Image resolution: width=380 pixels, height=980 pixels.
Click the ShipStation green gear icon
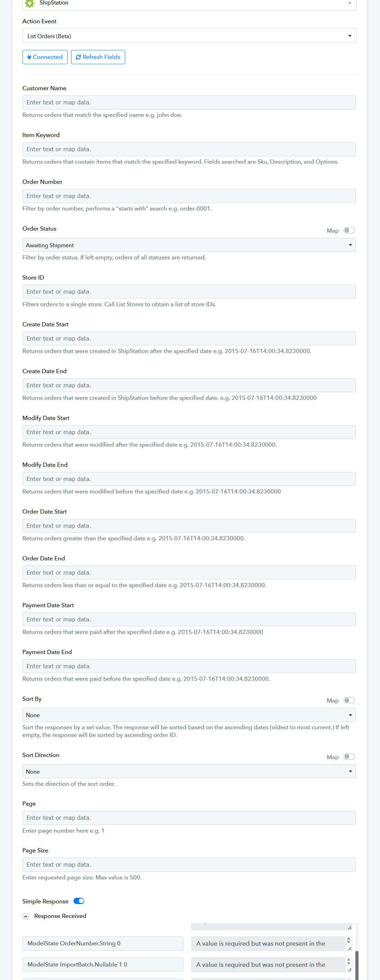click(x=29, y=3)
